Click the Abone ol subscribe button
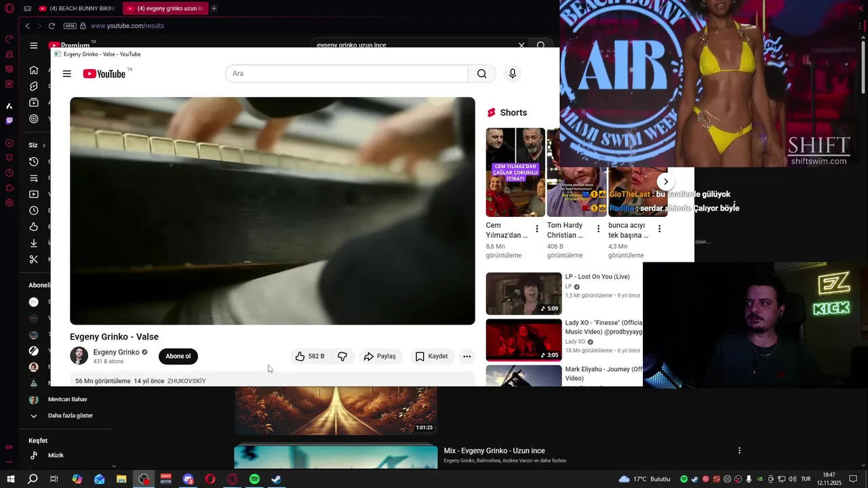 coord(178,356)
